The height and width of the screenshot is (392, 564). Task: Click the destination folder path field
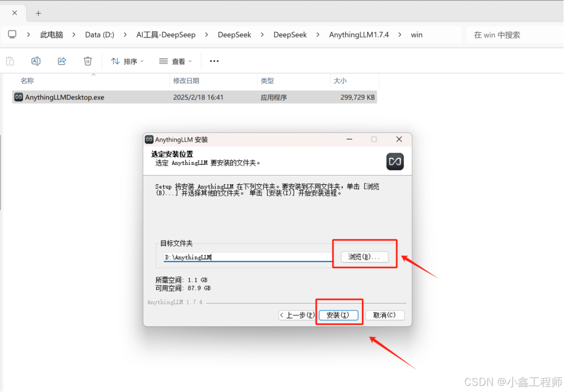[248, 257]
